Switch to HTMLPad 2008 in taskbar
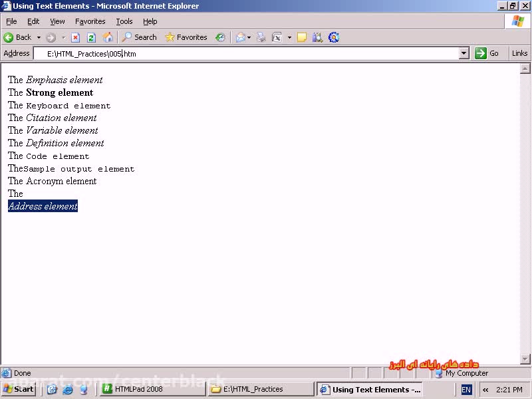The width and height of the screenshot is (532, 399). tap(138, 390)
